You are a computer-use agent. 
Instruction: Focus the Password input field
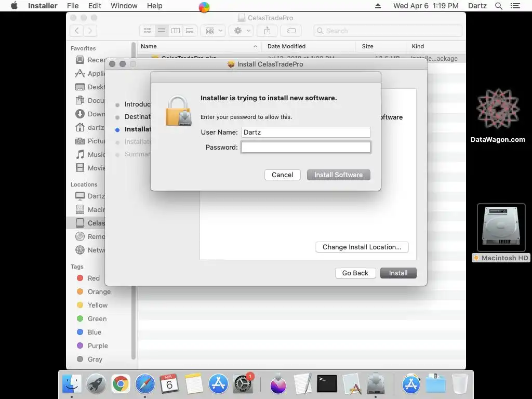click(305, 147)
